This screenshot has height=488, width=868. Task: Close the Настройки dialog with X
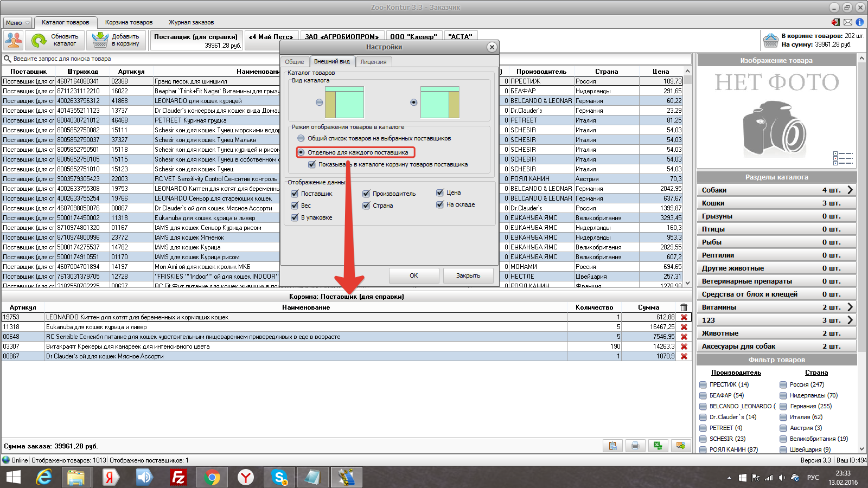tap(492, 47)
